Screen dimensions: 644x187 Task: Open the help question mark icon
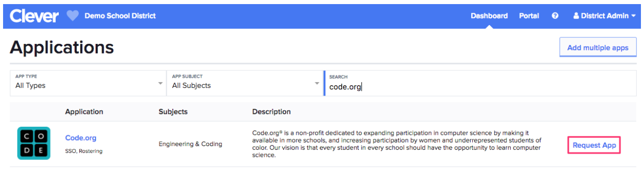pyautogui.click(x=555, y=16)
